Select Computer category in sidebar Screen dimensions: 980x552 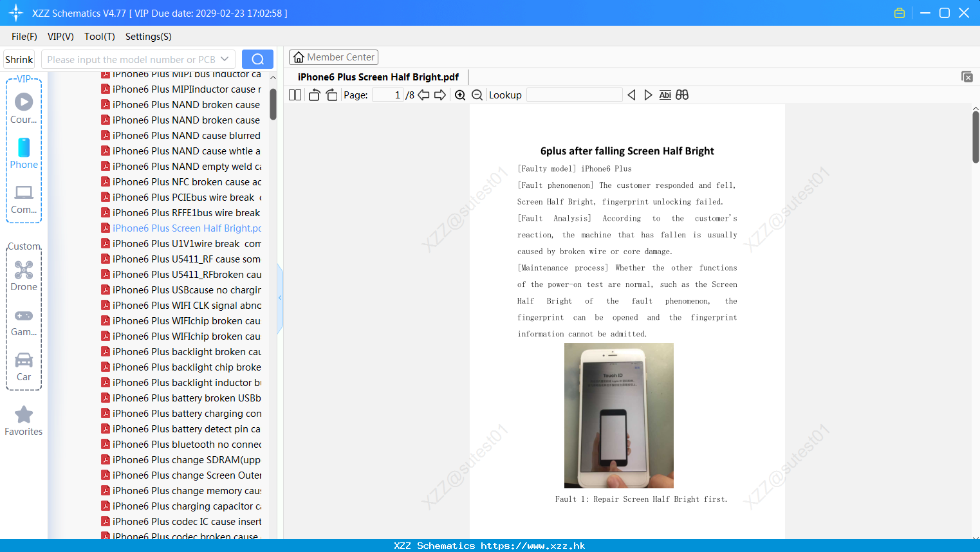point(24,199)
